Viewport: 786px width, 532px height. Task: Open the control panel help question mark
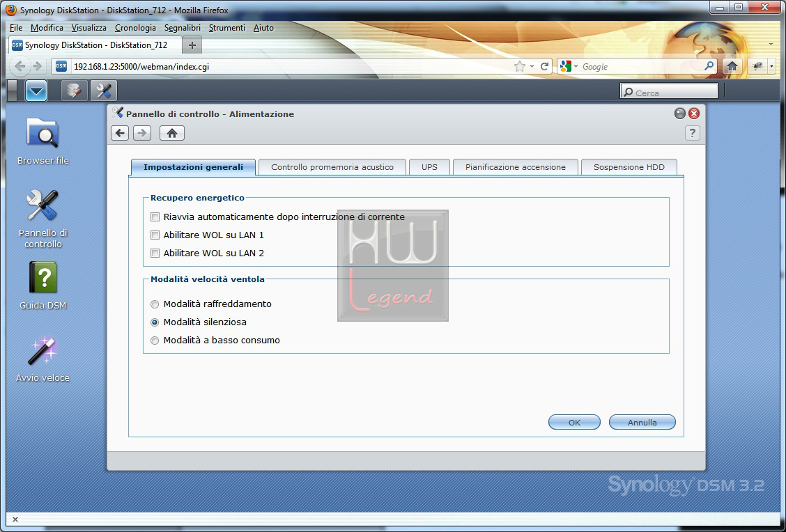point(692,133)
